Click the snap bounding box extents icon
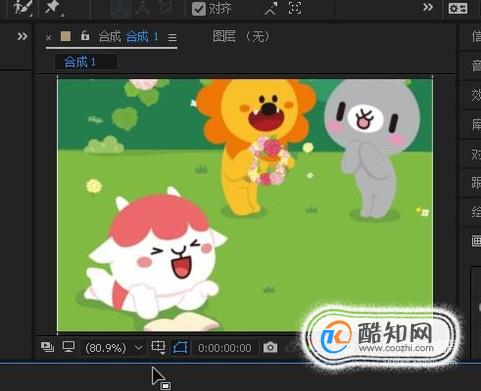This screenshot has width=481, height=391. click(x=295, y=8)
